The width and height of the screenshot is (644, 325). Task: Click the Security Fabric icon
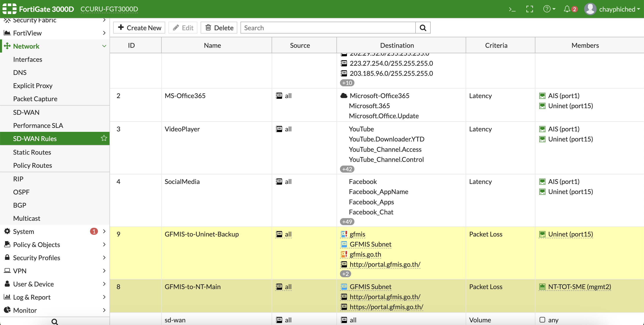click(x=7, y=20)
